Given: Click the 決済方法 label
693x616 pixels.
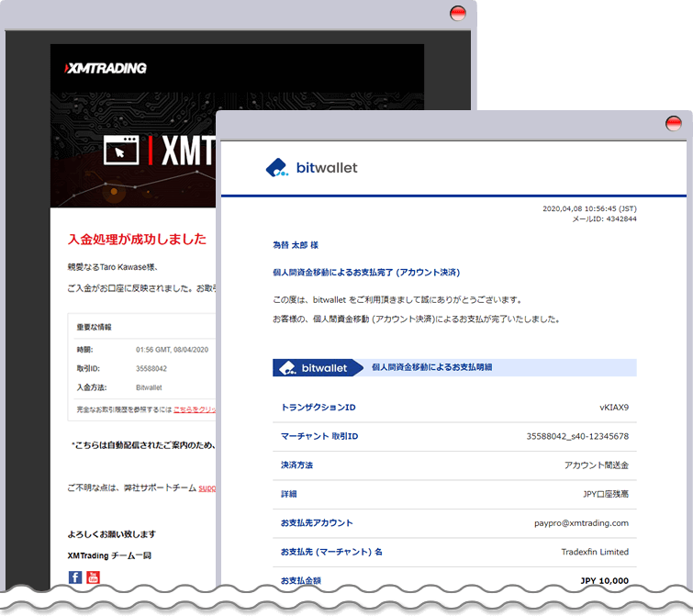Looking at the screenshot, I should (296, 465).
